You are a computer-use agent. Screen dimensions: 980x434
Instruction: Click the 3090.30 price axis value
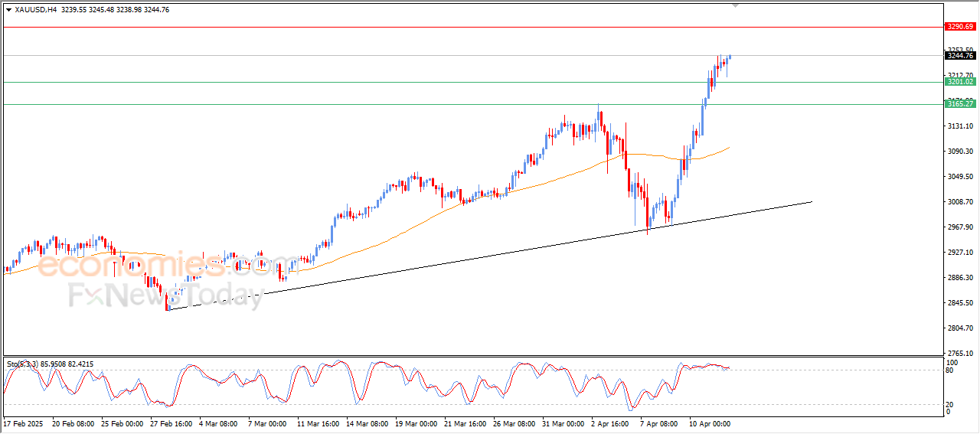pyautogui.click(x=960, y=152)
